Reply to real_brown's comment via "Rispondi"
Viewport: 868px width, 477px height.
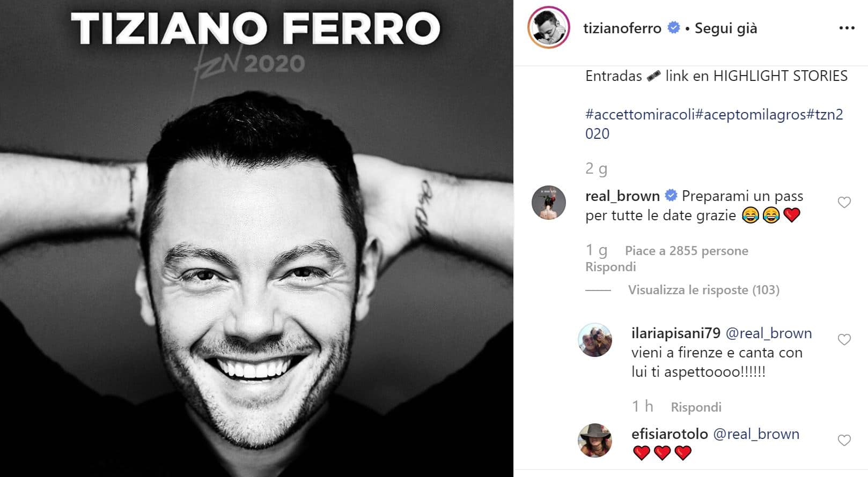tap(610, 267)
